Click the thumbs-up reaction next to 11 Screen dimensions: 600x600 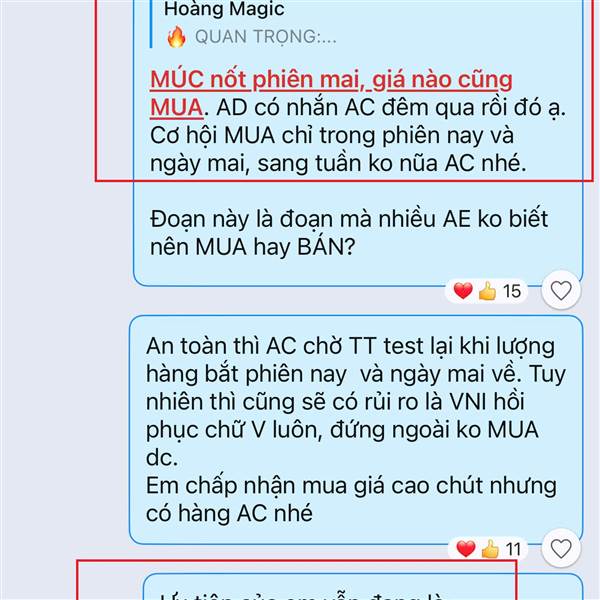(x=490, y=549)
